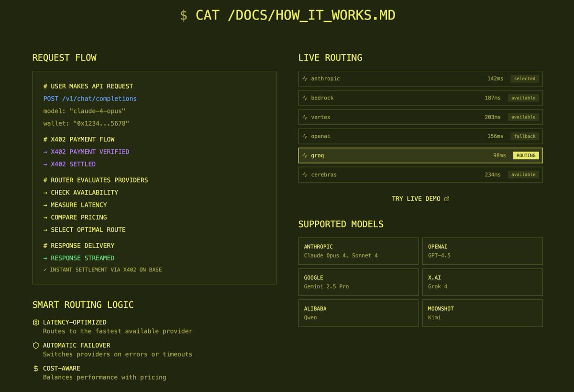This screenshot has width=574, height=392.
Task: Click the activity pulse icon beside openai
Action: point(305,136)
